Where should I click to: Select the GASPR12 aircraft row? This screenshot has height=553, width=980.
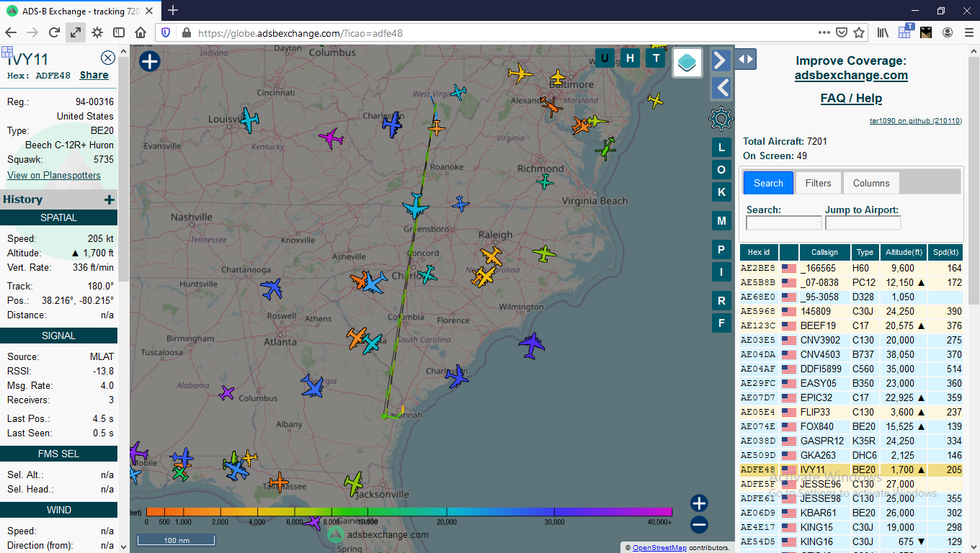point(852,441)
